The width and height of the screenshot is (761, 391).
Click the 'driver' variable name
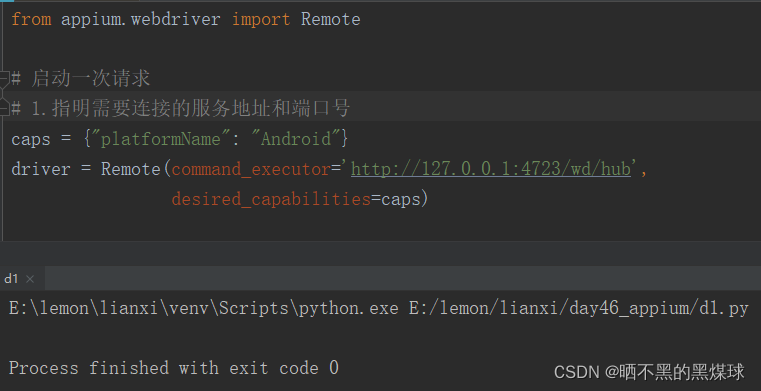tap(41, 169)
